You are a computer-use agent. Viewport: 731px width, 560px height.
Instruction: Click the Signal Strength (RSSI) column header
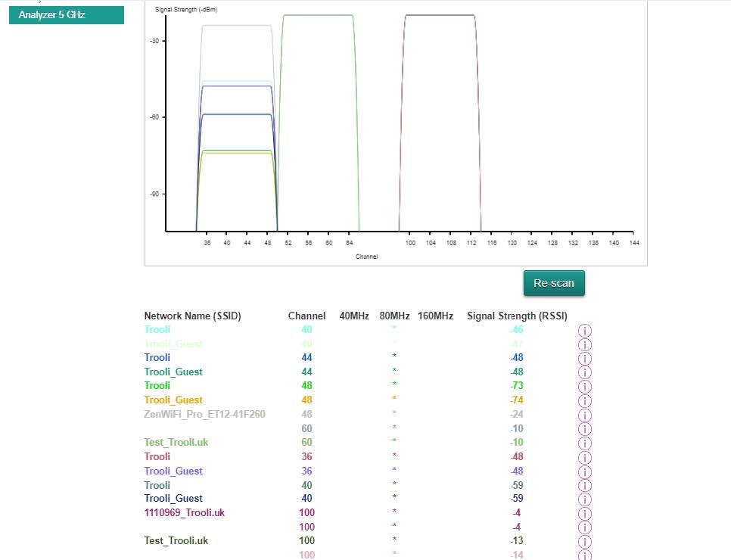click(x=517, y=316)
